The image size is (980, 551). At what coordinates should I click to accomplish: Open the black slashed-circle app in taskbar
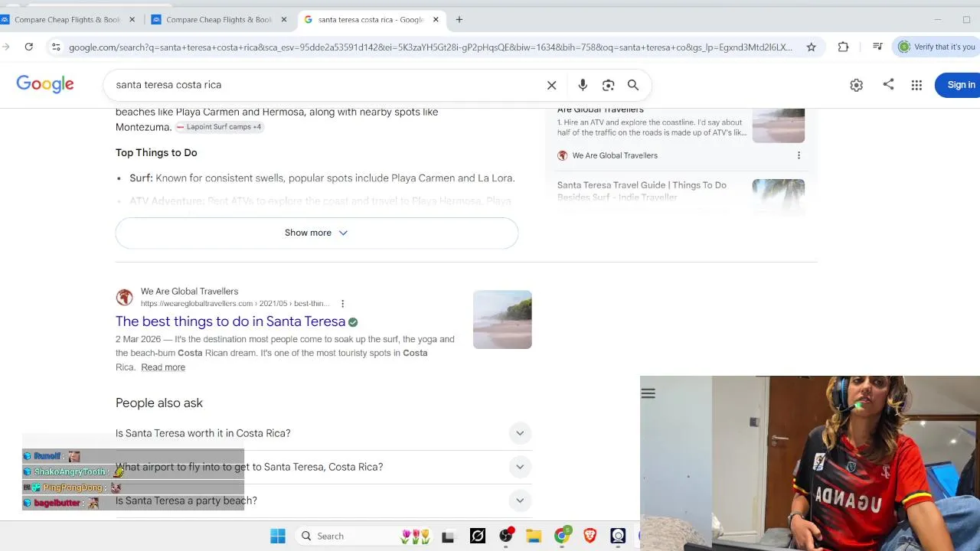pos(478,536)
